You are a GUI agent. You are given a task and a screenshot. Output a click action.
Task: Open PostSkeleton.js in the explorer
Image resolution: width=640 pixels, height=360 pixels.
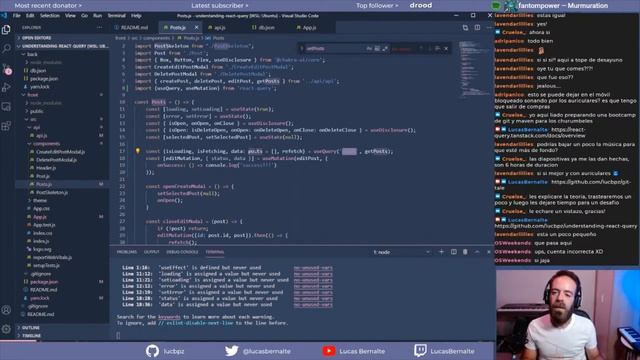click(52, 192)
